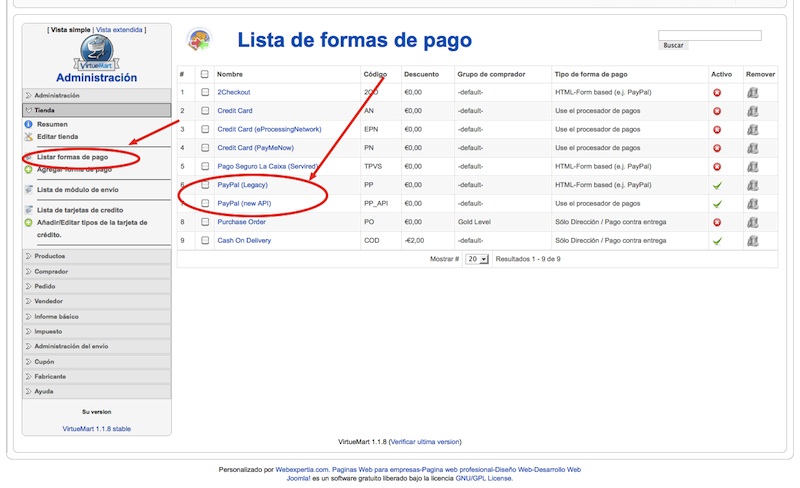The height and width of the screenshot is (488, 800).
Task: Expand the Administración sidebar section
Action: click(96, 95)
